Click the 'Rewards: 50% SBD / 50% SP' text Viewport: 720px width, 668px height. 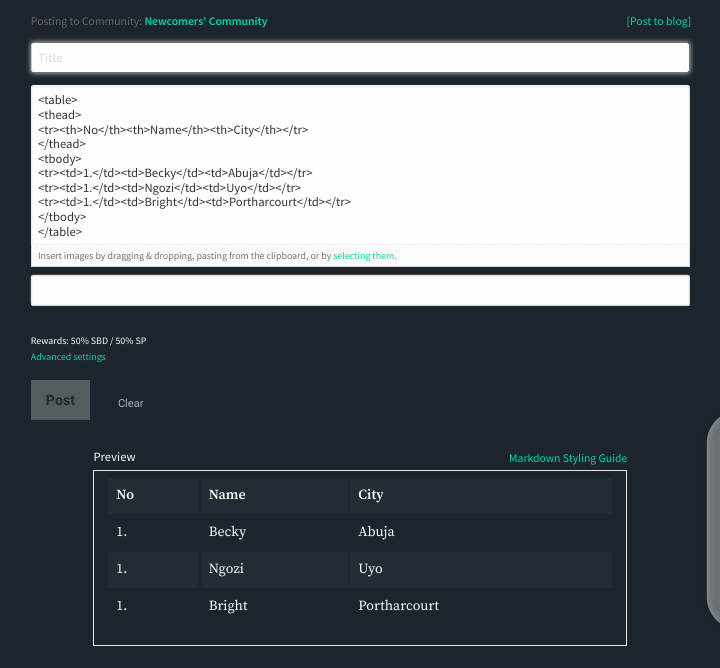pos(89,341)
